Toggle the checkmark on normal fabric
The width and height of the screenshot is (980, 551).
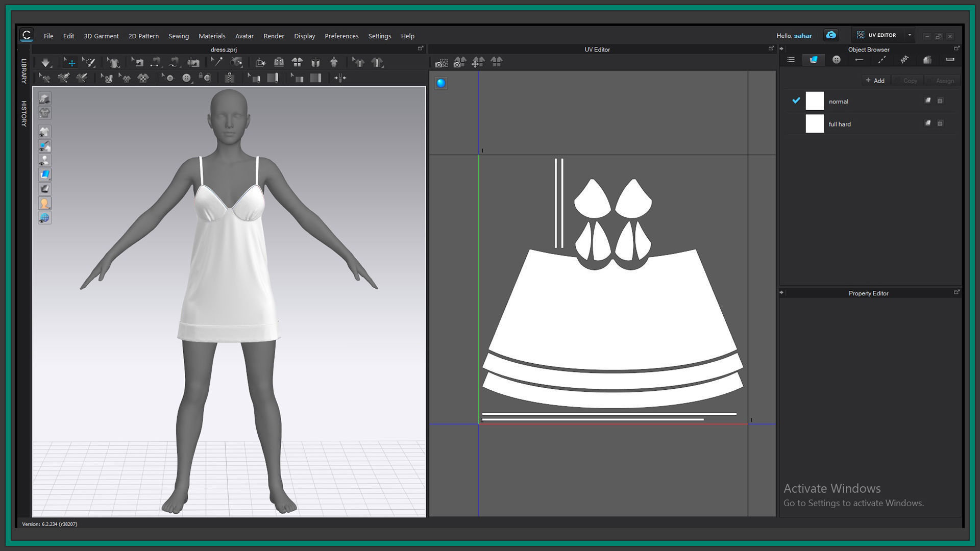(796, 101)
